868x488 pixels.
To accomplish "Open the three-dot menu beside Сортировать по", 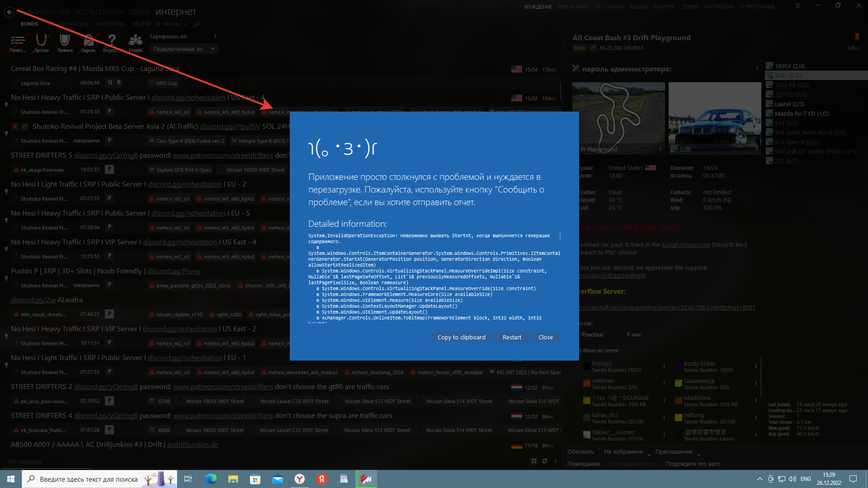I will (x=215, y=36).
